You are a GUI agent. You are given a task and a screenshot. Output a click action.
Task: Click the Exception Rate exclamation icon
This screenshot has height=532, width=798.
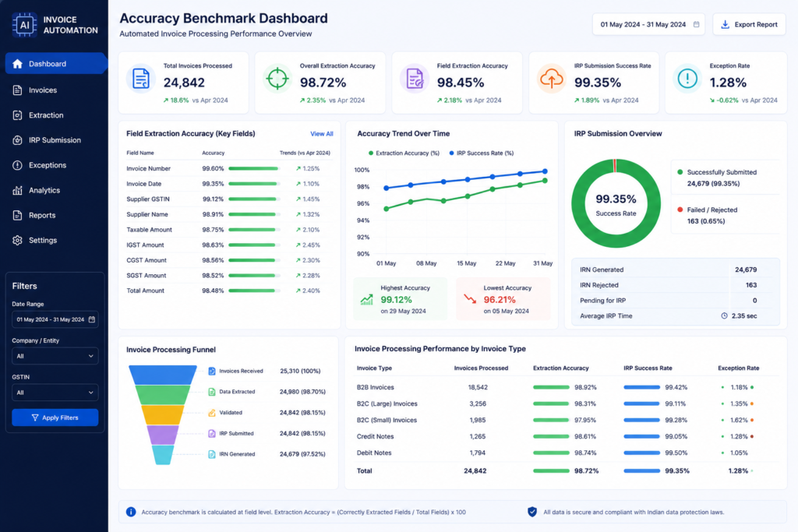pyautogui.click(x=687, y=79)
